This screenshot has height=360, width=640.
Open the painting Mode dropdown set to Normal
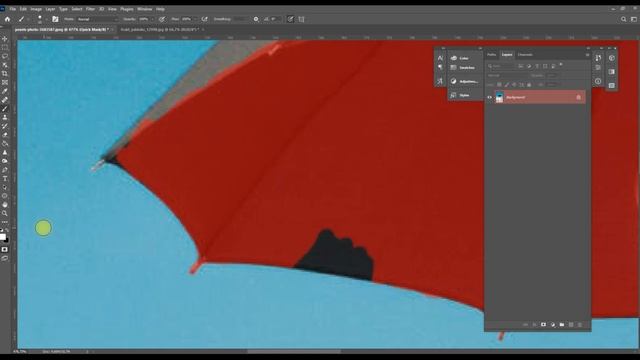[97, 19]
